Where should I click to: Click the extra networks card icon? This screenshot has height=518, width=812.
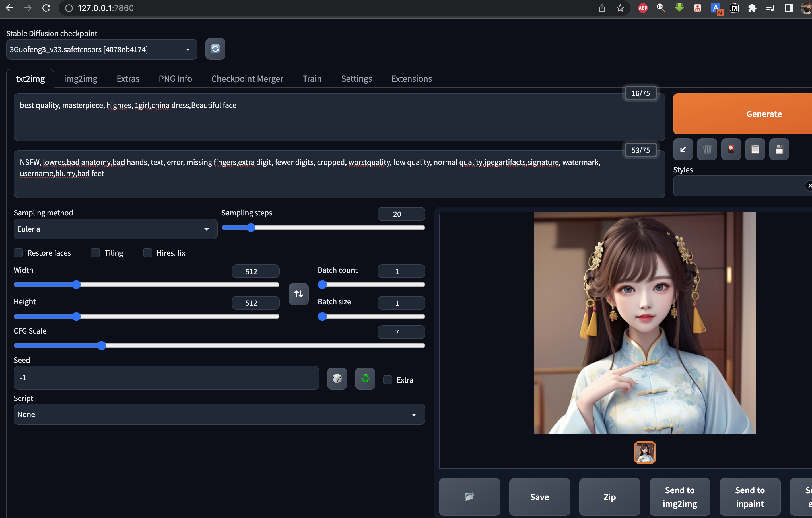731,149
